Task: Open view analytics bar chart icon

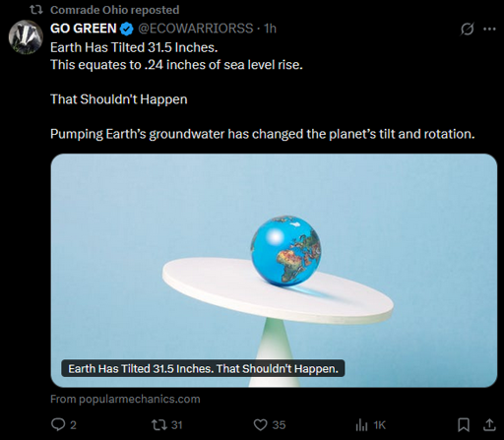Action: [361, 425]
